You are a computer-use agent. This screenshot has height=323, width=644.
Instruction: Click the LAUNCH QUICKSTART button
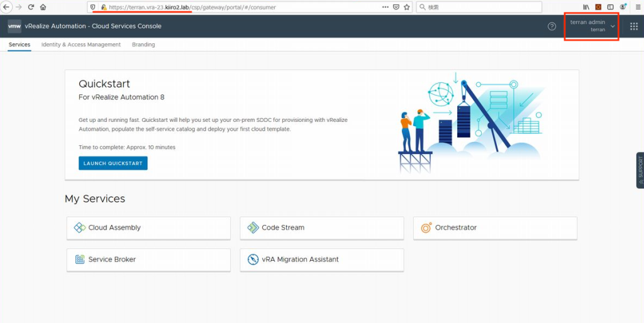coord(113,163)
